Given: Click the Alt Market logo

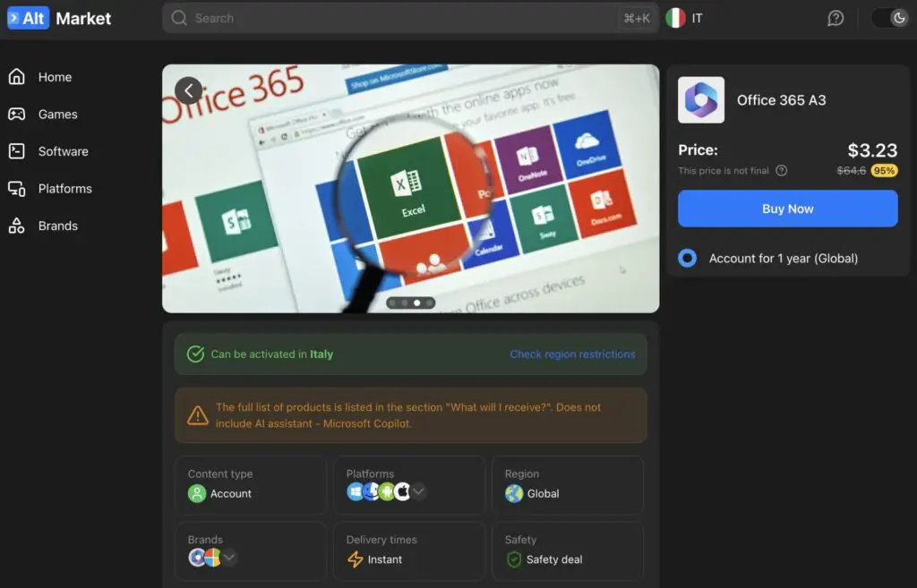Looking at the screenshot, I should [x=60, y=18].
